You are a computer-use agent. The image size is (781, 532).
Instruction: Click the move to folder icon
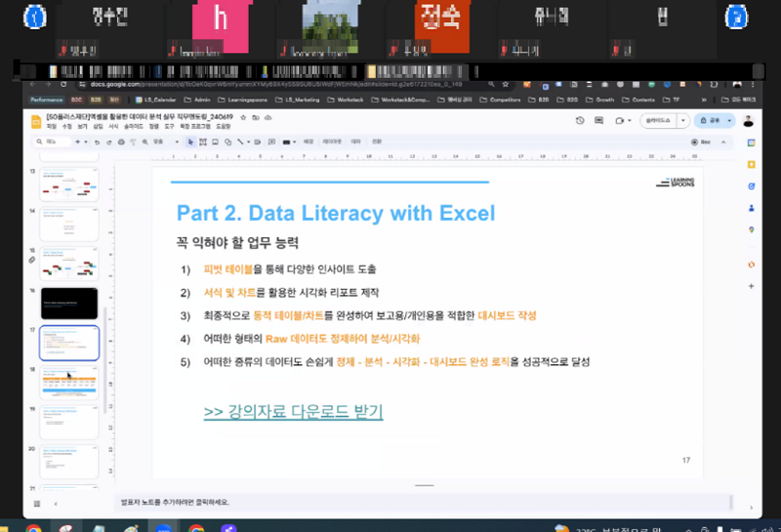click(256, 117)
